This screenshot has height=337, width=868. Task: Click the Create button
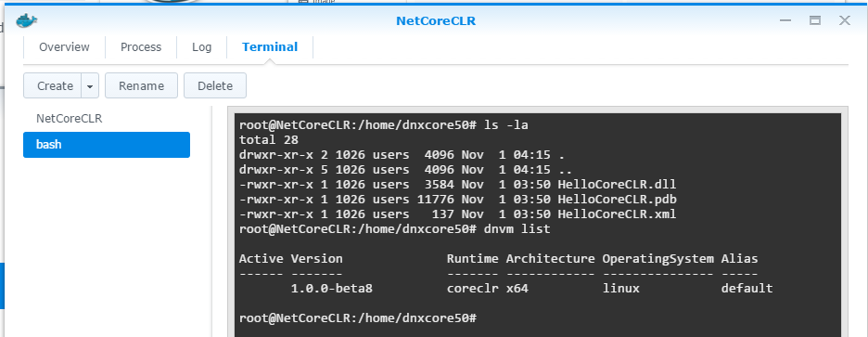53,86
